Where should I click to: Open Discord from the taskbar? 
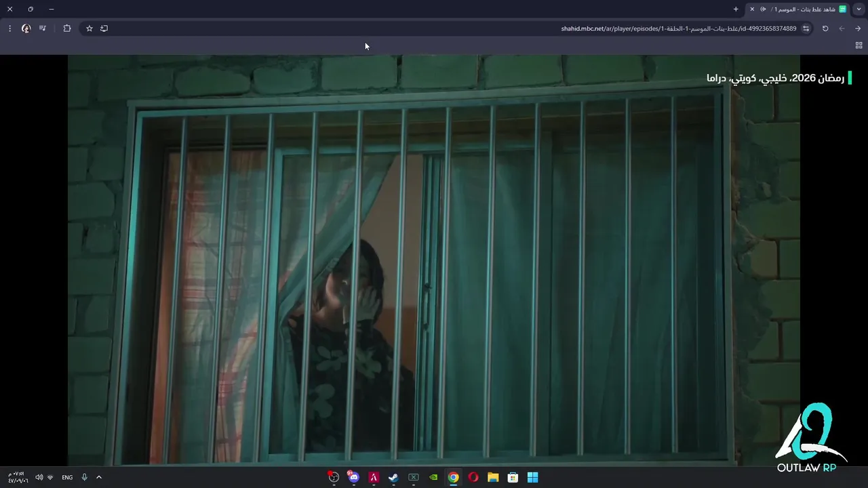[x=353, y=477]
